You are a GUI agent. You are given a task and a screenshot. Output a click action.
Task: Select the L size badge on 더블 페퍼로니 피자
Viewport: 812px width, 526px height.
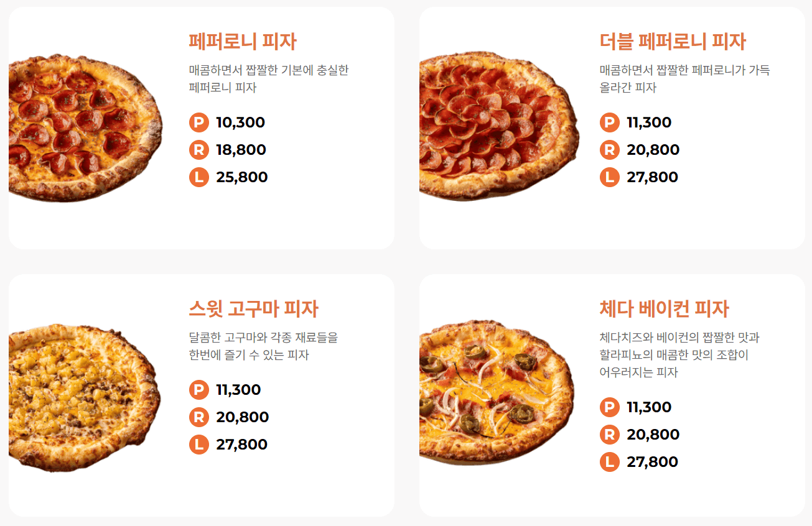point(610,177)
